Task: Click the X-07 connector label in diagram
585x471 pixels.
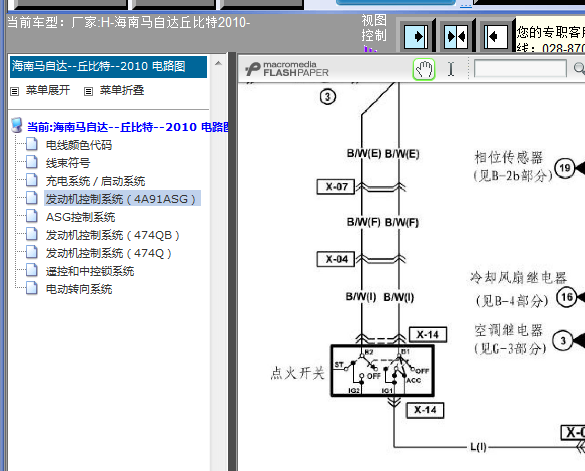Action: [336, 187]
